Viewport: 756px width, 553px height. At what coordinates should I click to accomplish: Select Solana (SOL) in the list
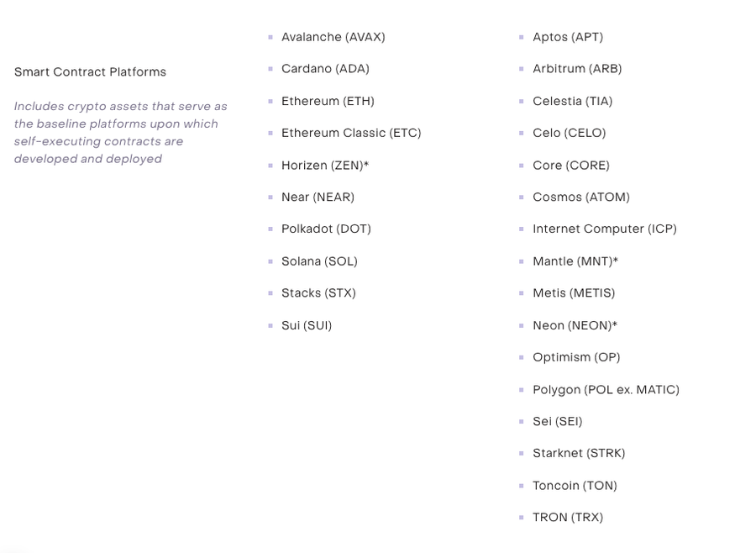tap(319, 261)
